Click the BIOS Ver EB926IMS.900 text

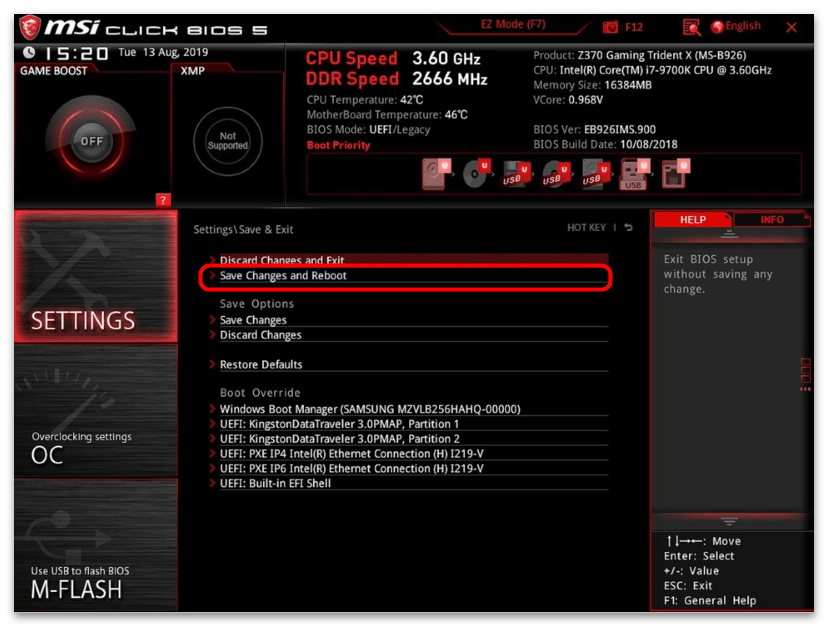click(x=595, y=129)
